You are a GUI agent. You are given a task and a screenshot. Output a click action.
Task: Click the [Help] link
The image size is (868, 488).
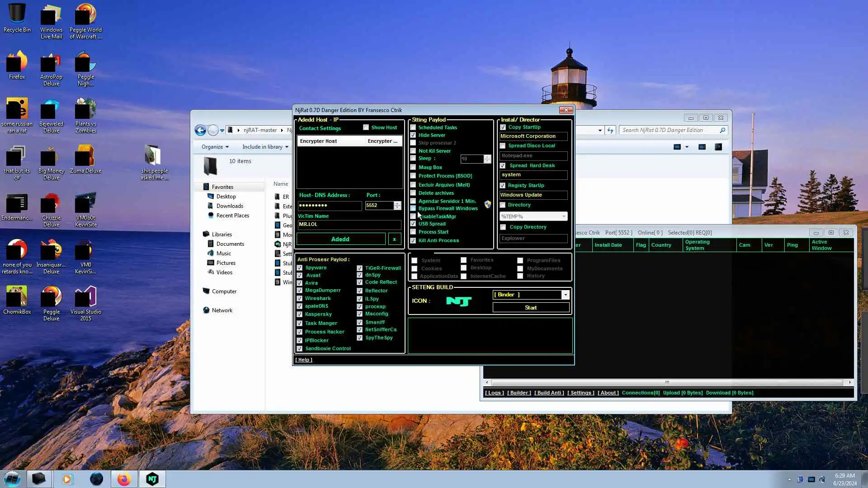click(304, 360)
